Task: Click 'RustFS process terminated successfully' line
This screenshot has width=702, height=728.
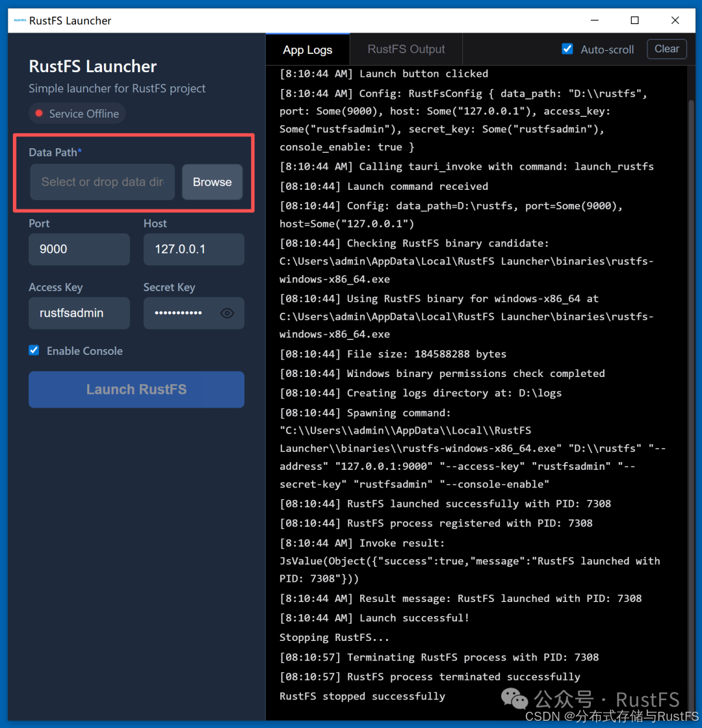Action: point(430,677)
